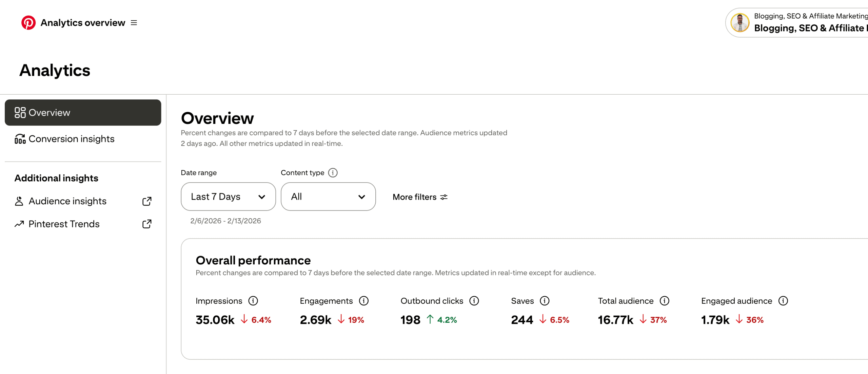Click the Saves info icon

click(x=544, y=300)
